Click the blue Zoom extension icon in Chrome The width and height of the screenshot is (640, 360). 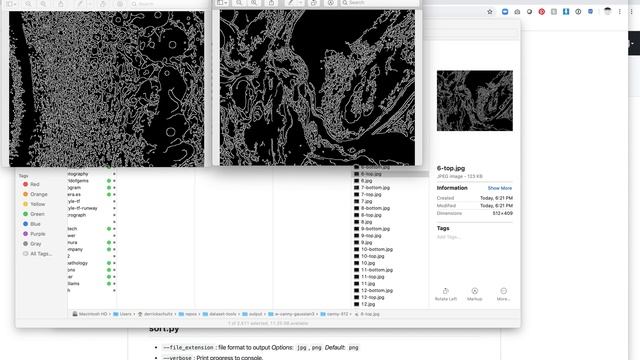coord(505,12)
